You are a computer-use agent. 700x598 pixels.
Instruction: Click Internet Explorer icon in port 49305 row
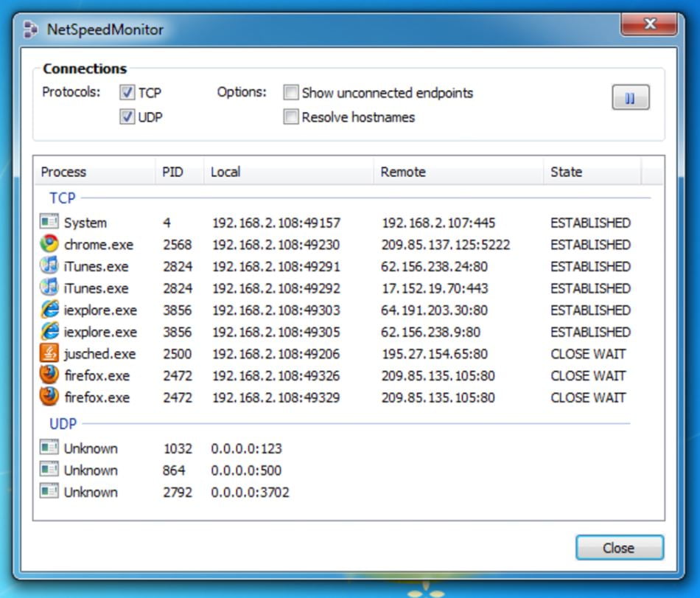49,331
